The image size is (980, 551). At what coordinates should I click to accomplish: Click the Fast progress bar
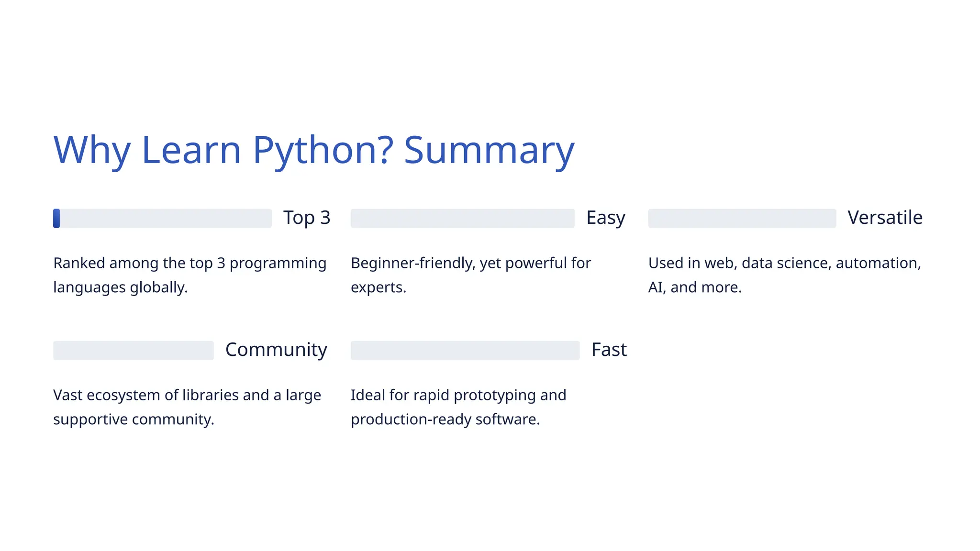(x=465, y=350)
